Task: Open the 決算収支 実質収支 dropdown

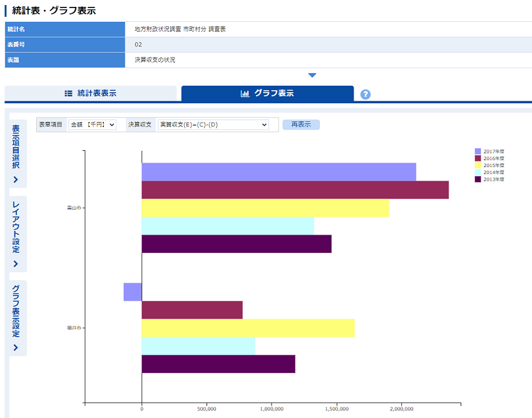Action: point(213,125)
